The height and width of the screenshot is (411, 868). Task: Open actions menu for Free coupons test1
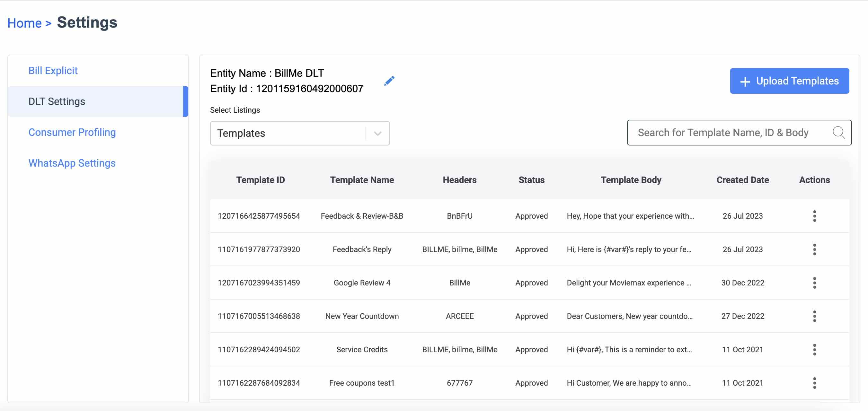click(814, 383)
